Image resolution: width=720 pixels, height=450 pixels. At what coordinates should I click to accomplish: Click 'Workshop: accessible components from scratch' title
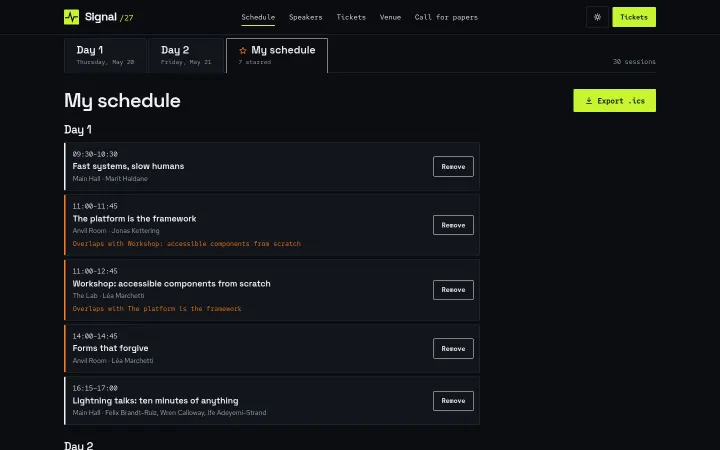click(x=171, y=284)
